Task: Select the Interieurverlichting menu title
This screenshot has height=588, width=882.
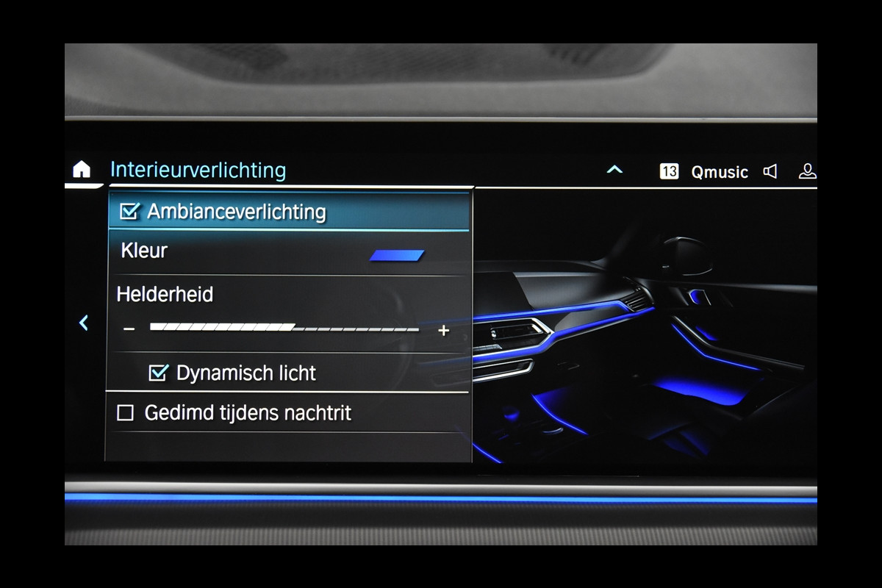Action: pyautogui.click(x=198, y=171)
